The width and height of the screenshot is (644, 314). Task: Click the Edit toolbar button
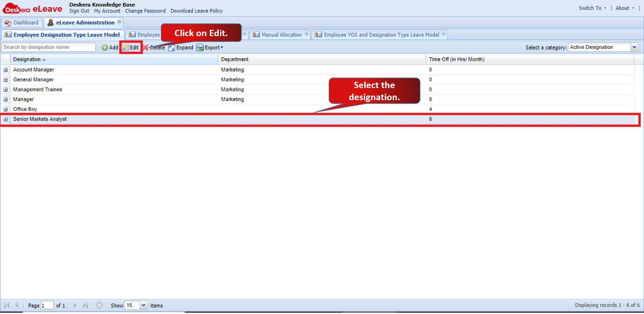click(131, 48)
